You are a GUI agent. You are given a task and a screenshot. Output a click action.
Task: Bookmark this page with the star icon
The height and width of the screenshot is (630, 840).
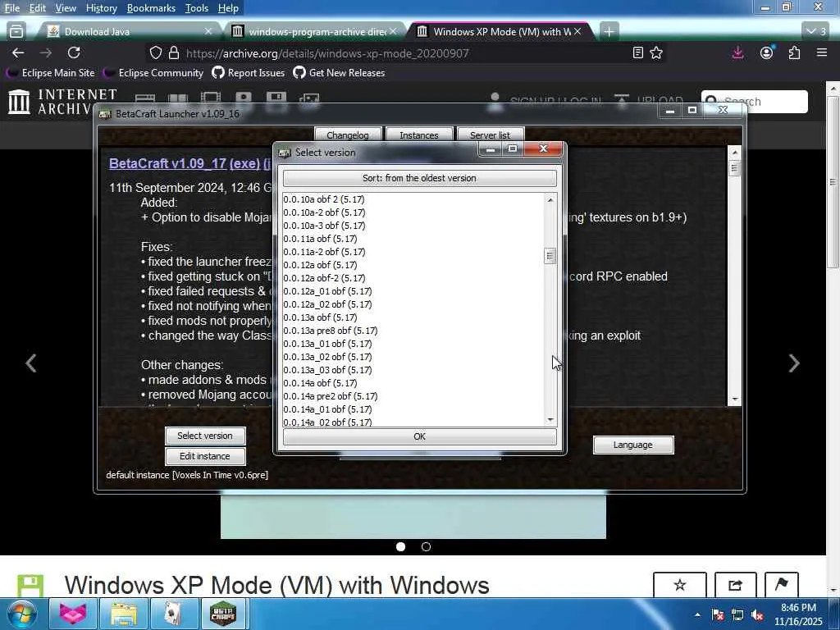click(656, 52)
